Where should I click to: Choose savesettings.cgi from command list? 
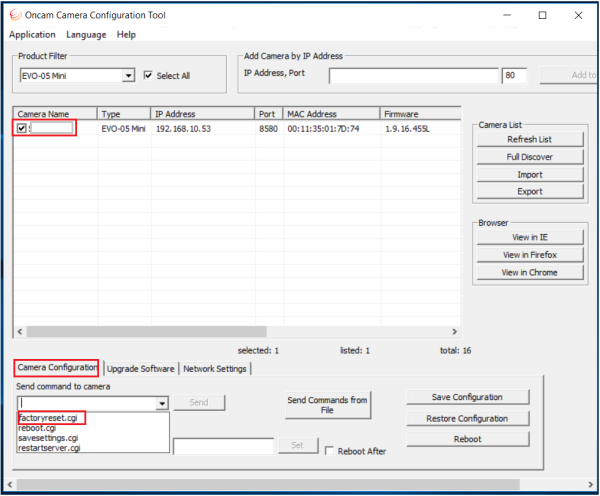point(48,438)
